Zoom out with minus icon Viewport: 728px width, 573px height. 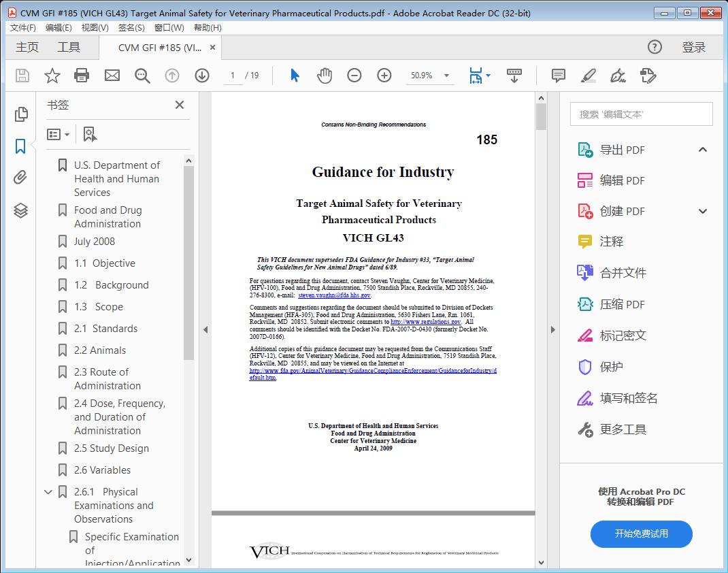pyautogui.click(x=354, y=76)
